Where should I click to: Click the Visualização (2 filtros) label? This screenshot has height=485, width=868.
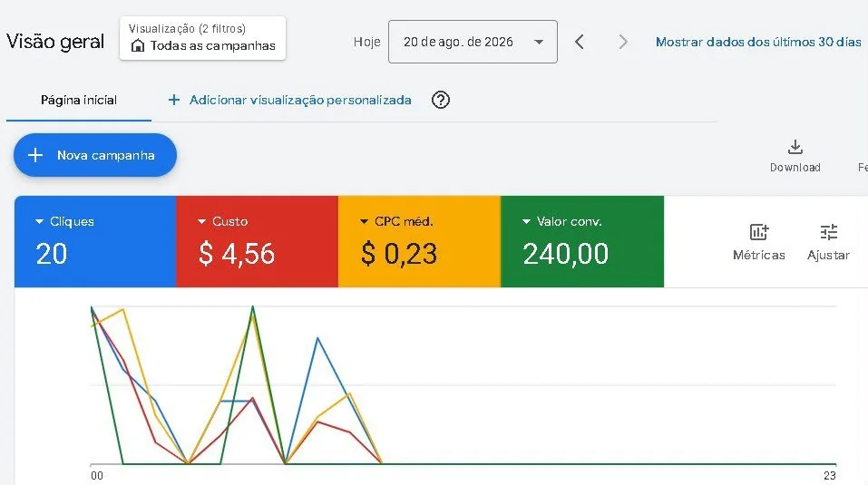[x=187, y=29]
